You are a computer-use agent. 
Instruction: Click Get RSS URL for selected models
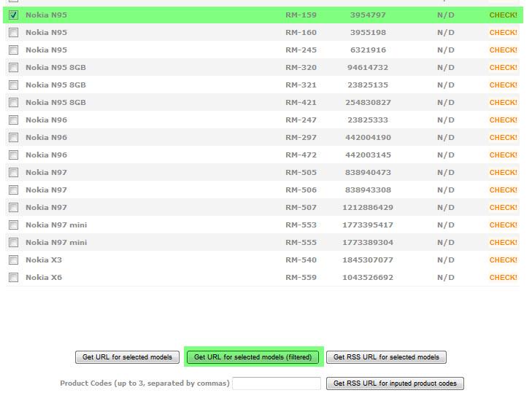coord(386,357)
